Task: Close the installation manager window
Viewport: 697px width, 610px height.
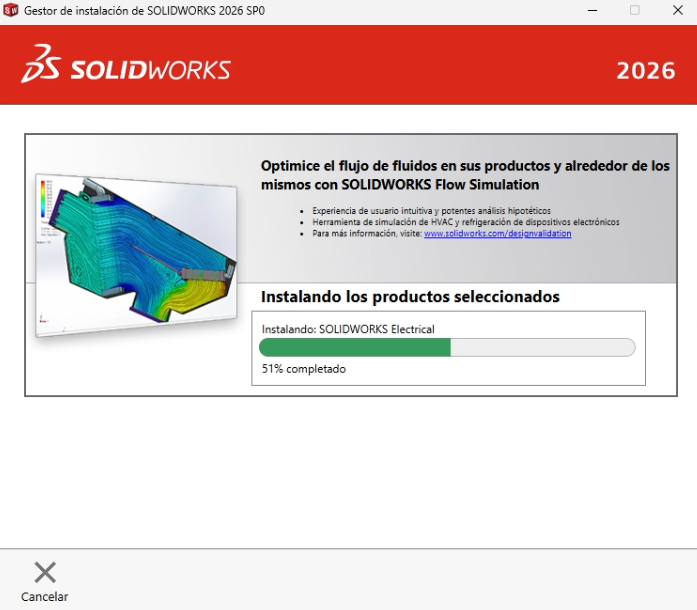Action: 677,10
